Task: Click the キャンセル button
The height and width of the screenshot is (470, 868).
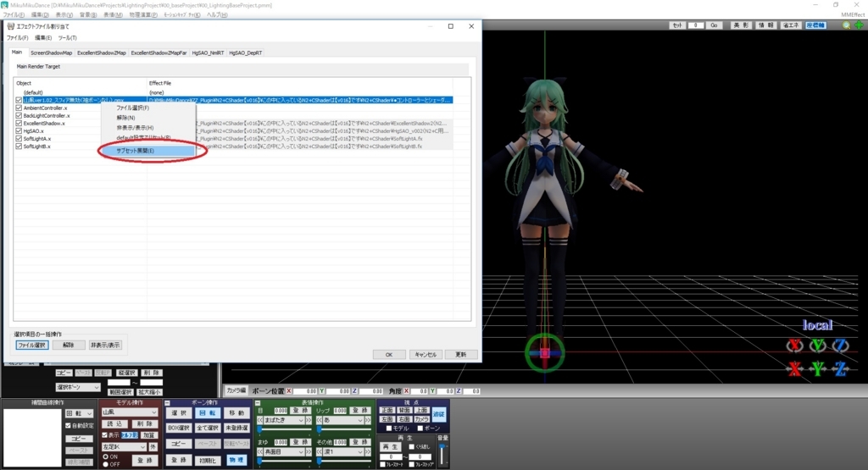Action: pyautogui.click(x=426, y=355)
